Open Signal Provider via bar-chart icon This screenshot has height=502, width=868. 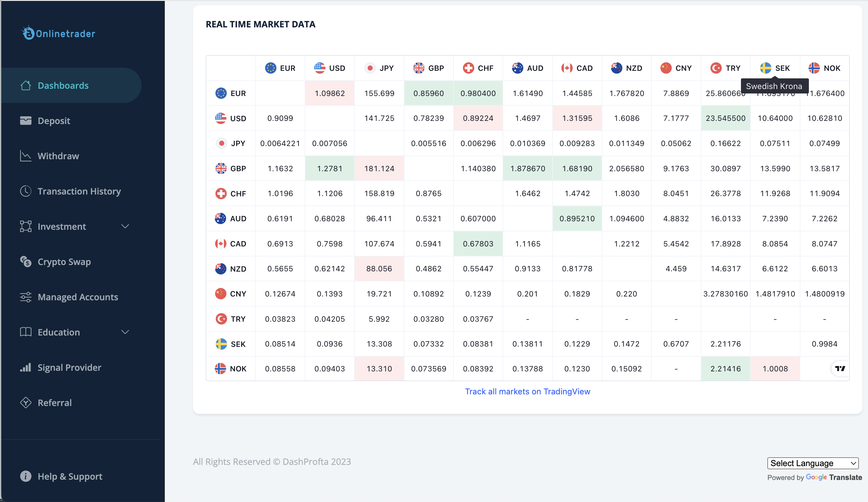click(25, 367)
